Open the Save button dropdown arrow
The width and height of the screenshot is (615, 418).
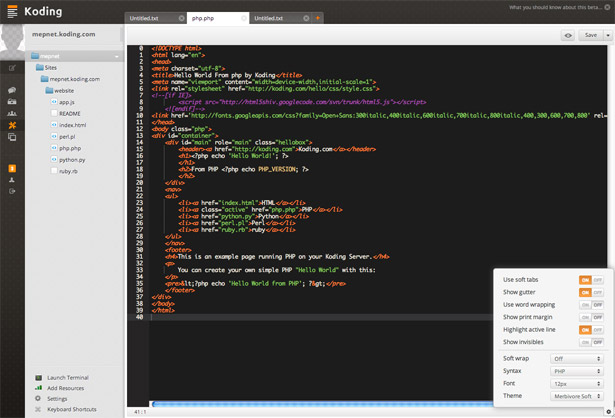(608, 36)
